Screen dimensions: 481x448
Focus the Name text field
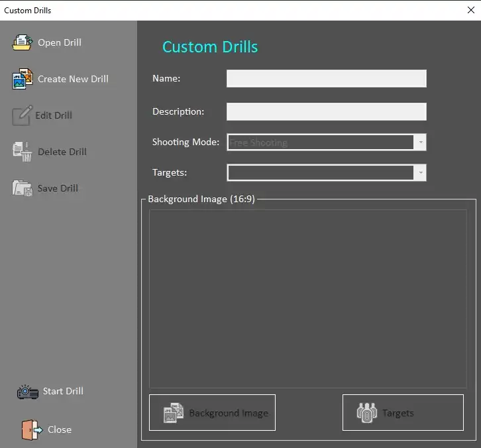326,79
